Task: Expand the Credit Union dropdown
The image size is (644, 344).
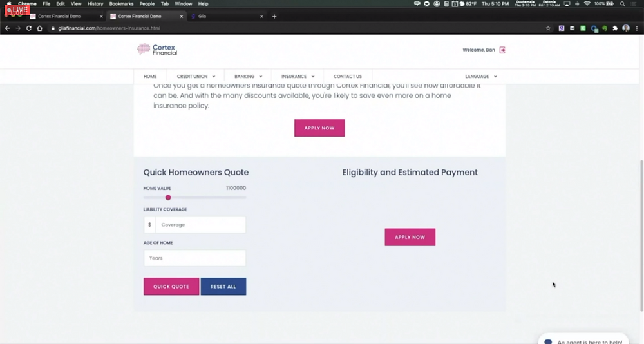Action: (x=196, y=77)
